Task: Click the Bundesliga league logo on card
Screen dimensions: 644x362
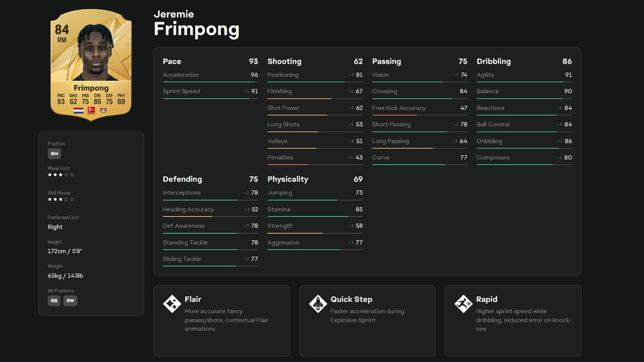Action: pyautogui.click(x=91, y=110)
